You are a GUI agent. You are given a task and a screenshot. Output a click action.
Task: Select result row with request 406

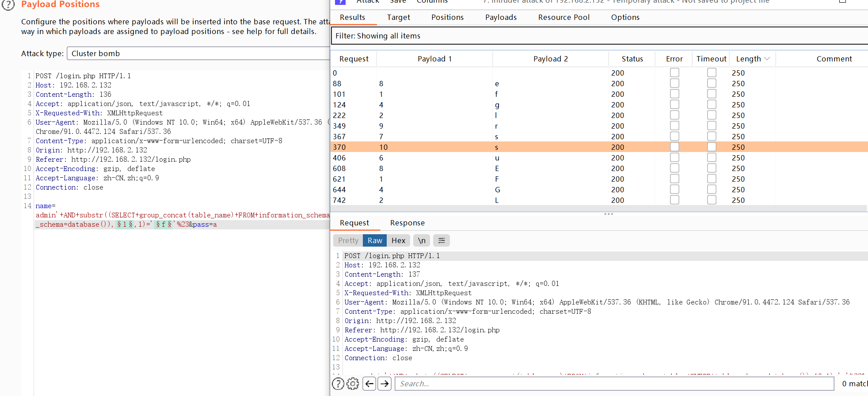tap(599, 157)
